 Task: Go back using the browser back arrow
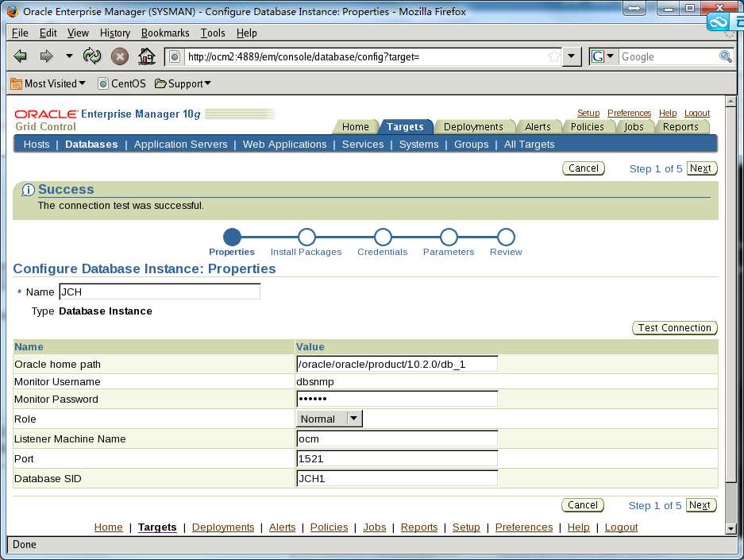point(21,56)
